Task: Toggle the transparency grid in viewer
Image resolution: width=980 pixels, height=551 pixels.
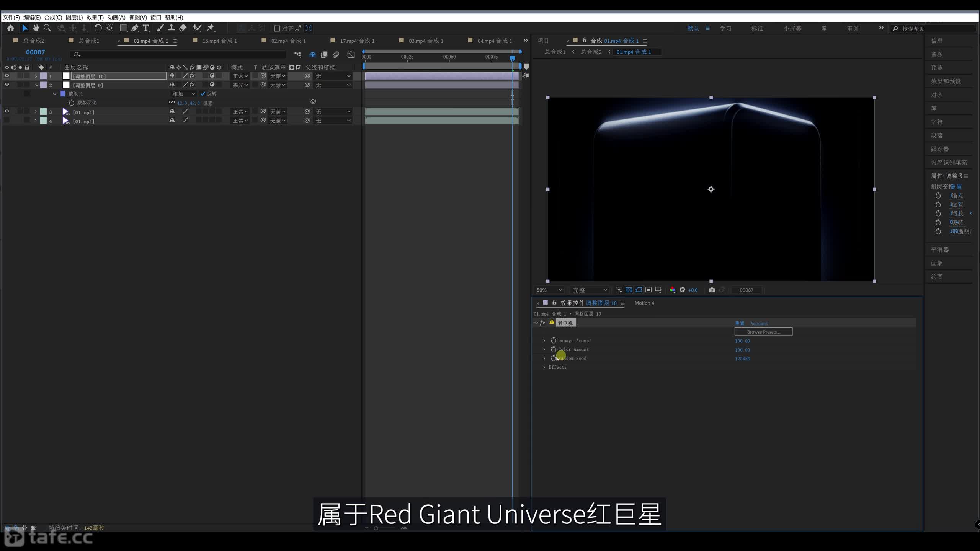Action: [629, 290]
